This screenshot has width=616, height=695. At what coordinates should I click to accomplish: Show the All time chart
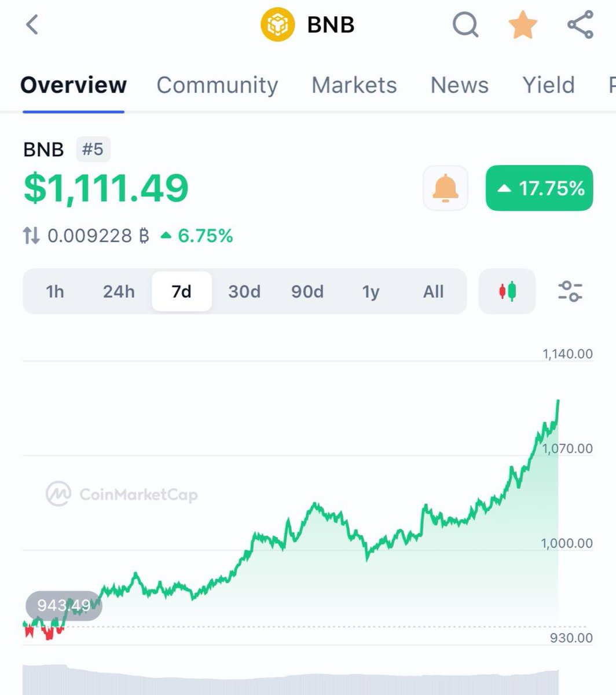click(433, 291)
